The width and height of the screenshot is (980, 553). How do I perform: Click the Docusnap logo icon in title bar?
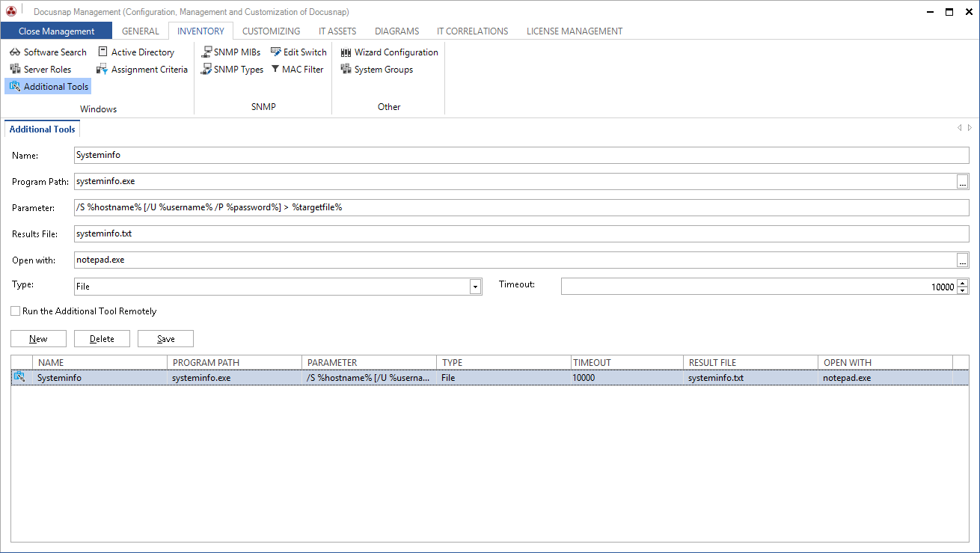11,11
